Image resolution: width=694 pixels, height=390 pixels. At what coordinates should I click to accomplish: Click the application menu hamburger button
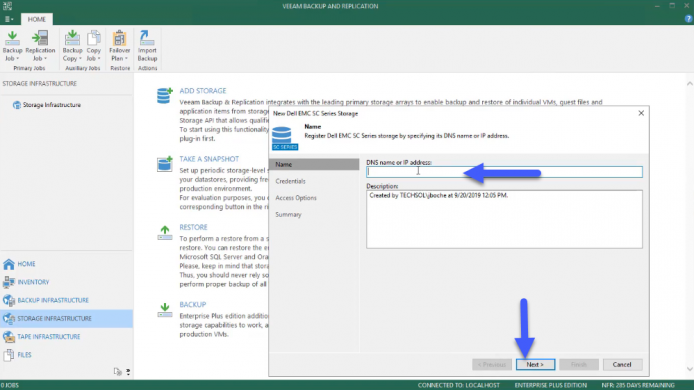(x=8, y=19)
